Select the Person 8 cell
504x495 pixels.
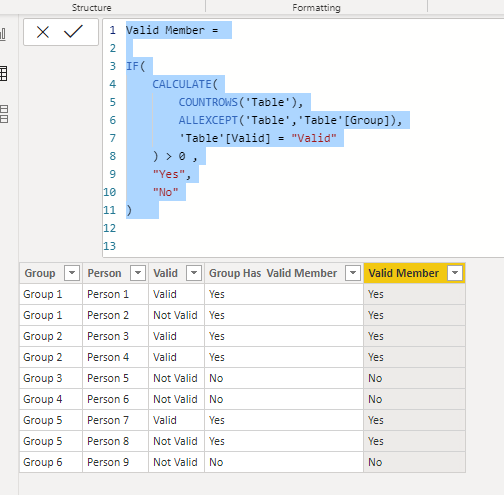[115, 441]
